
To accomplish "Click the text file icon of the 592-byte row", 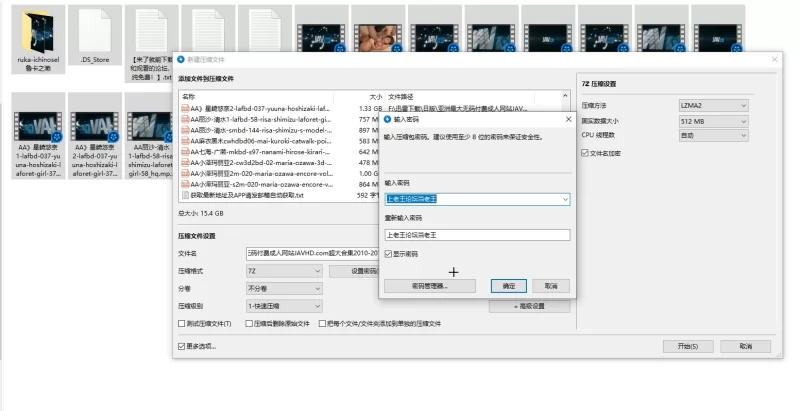I will 185,195.
